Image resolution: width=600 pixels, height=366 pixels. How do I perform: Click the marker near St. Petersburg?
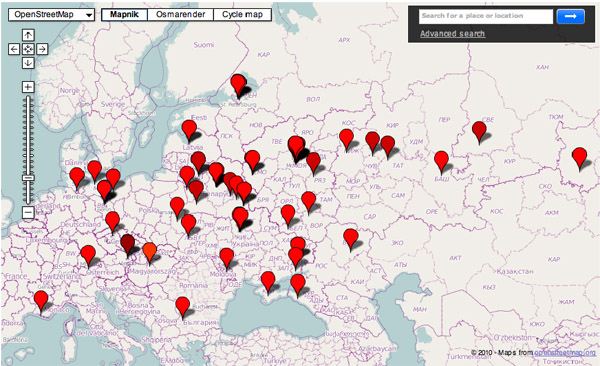pyautogui.click(x=238, y=85)
